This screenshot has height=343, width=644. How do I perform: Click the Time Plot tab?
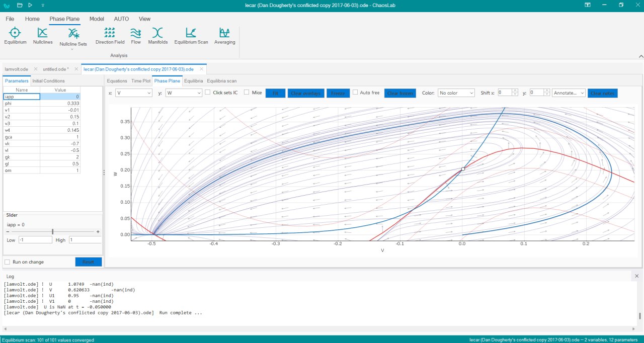pyautogui.click(x=141, y=80)
